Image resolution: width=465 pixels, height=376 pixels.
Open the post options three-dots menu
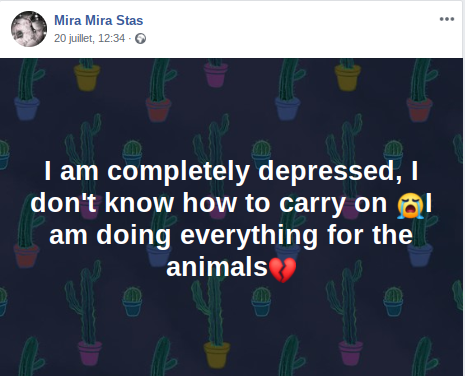(x=447, y=19)
